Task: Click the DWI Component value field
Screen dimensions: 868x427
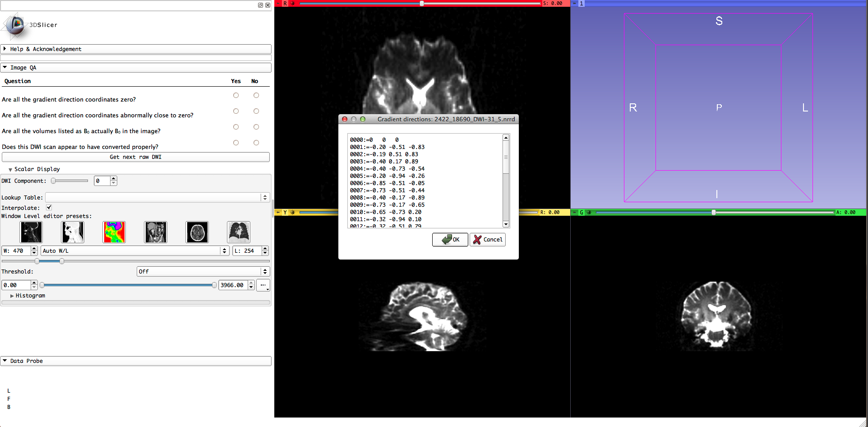Action: tap(102, 181)
